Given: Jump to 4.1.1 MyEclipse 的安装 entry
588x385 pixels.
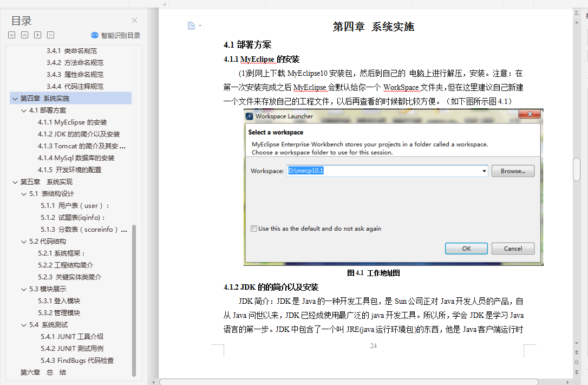Looking at the screenshot, I should click(x=72, y=122).
